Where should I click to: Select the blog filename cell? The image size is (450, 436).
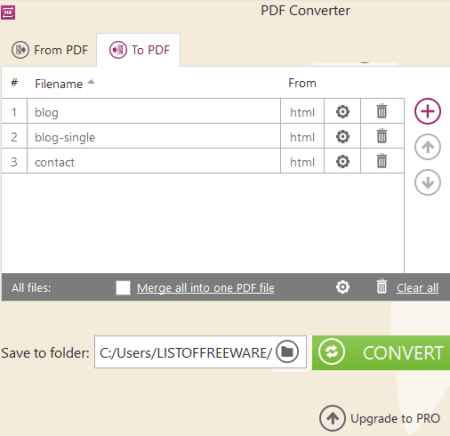click(x=154, y=111)
